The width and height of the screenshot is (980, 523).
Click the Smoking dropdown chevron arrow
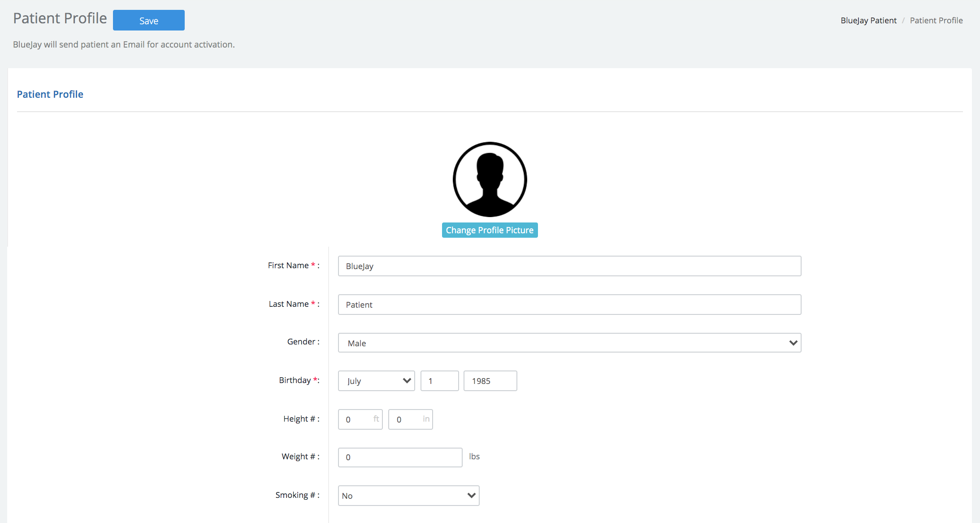[471, 496]
